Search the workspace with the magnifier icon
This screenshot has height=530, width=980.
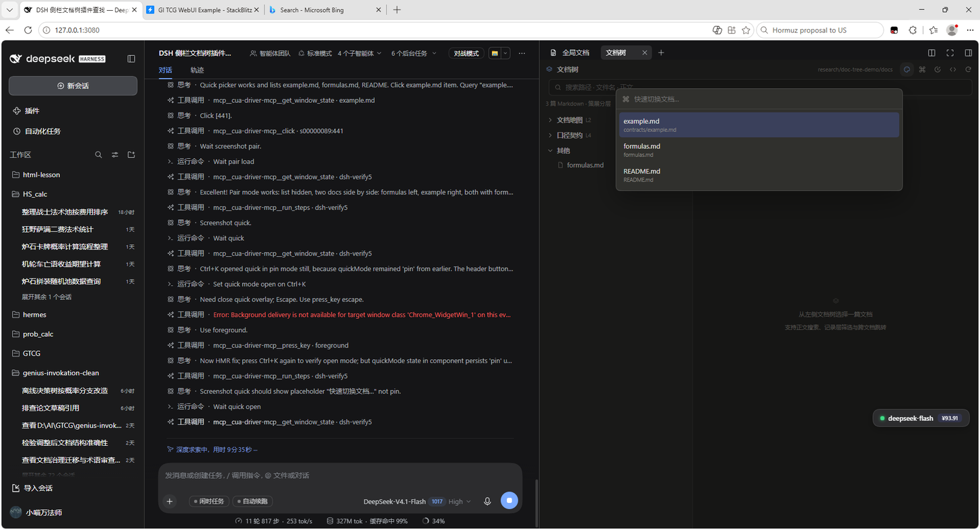[x=98, y=155]
